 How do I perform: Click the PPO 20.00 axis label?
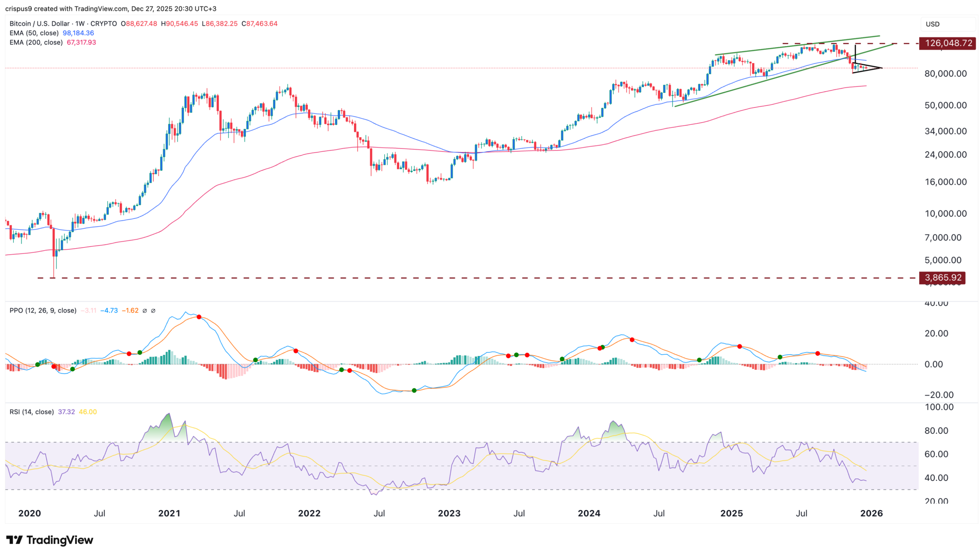point(936,333)
